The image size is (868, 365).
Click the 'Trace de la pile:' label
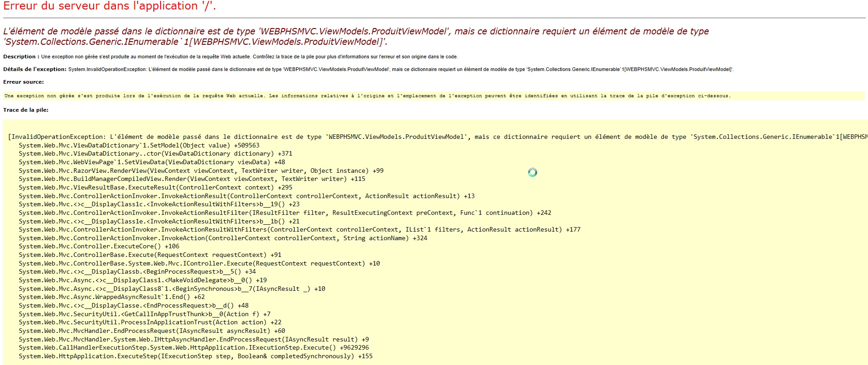click(26, 110)
